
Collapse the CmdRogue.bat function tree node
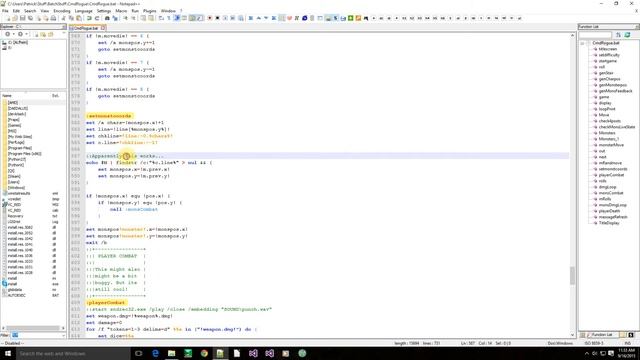582,43
